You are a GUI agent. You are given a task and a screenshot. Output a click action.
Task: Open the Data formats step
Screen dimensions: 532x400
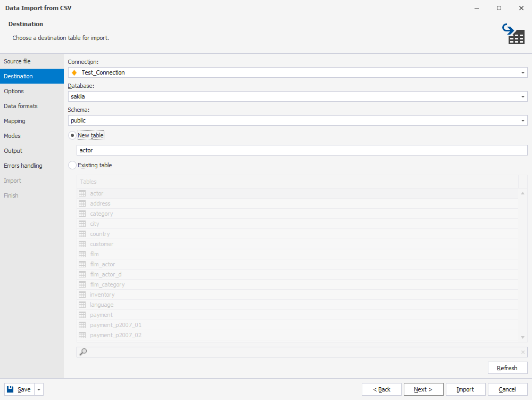(x=32, y=107)
